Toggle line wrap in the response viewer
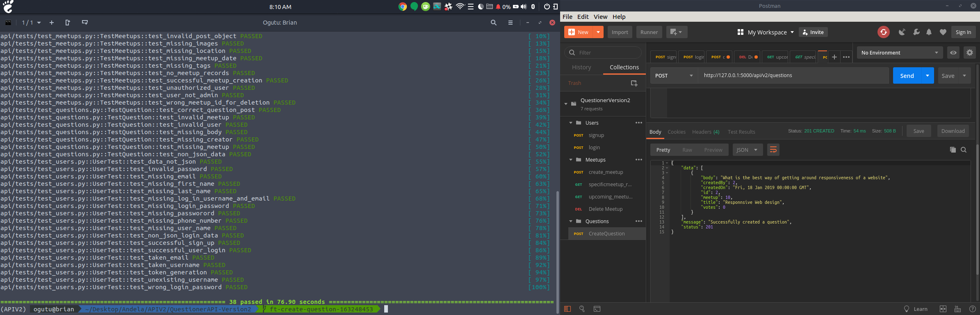980x315 pixels. pos(773,150)
